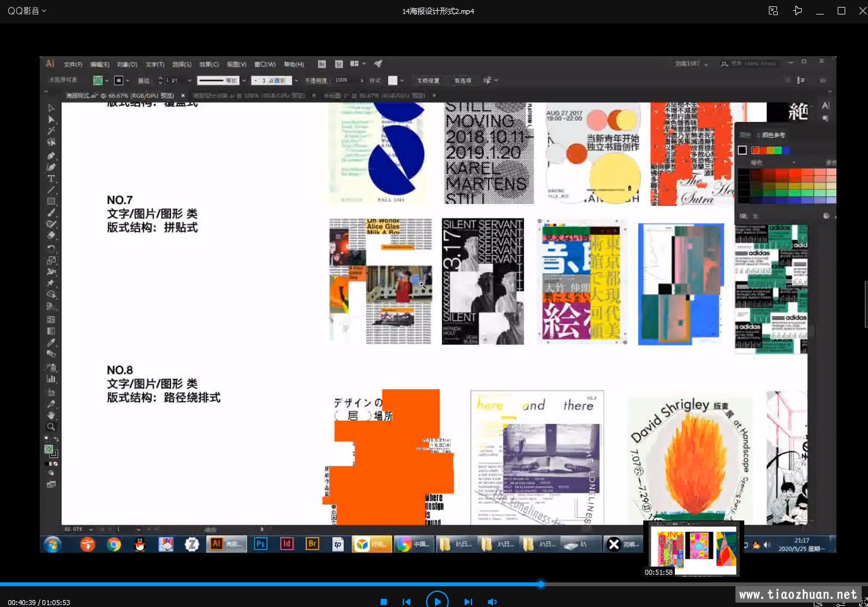Open InDesign from the Windows taskbar

coord(287,544)
